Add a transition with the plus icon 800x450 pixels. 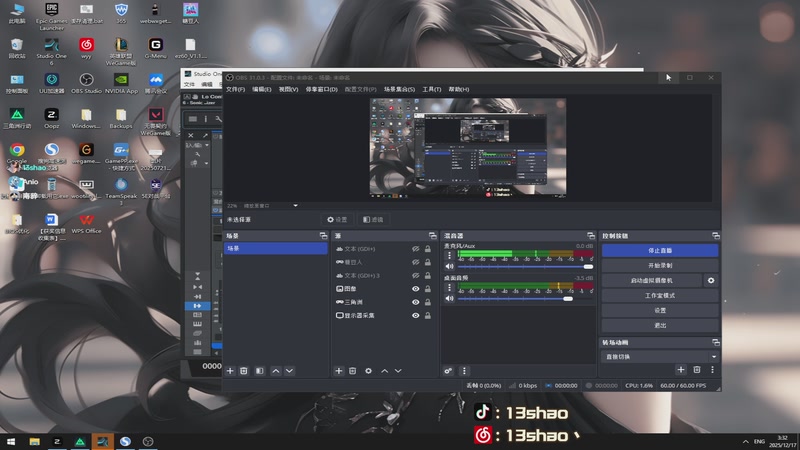pos(681,370)
